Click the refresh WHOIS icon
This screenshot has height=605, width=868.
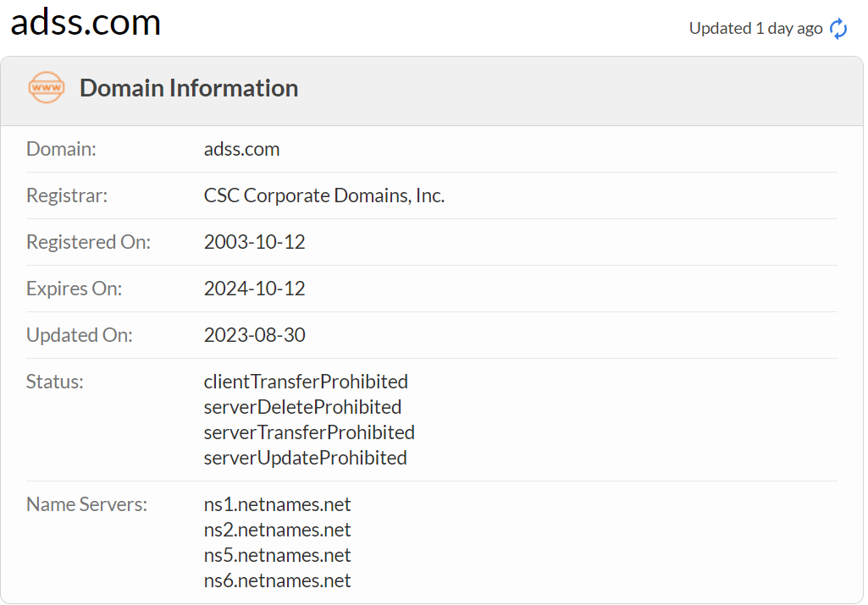(838, 29)
